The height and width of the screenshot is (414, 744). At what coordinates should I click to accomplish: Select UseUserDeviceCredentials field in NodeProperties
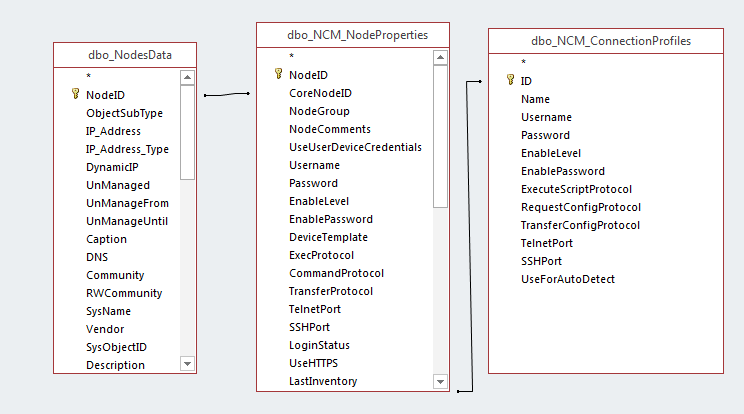pos(355,147)
